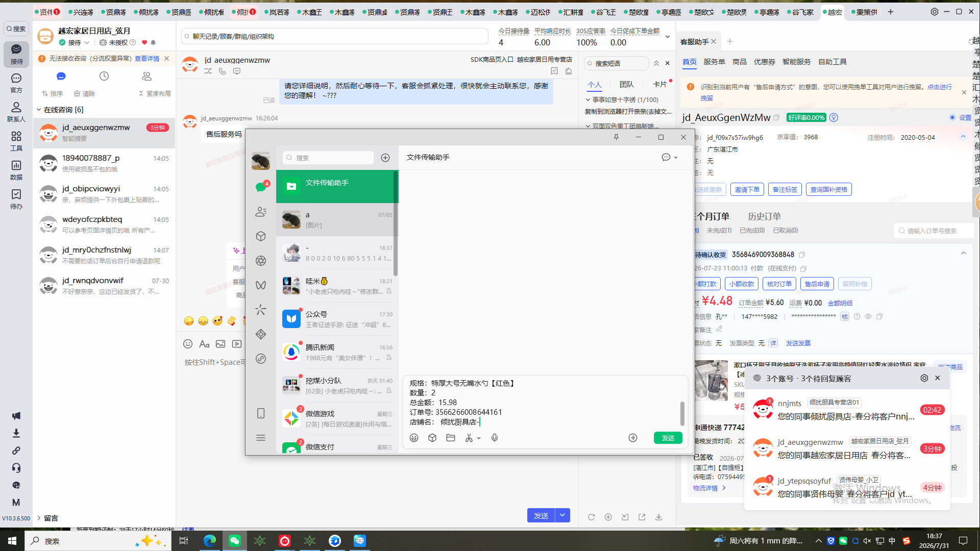Image resolution: width=980 pixels, height=551 pixels.
Task: Click the phone icon in WeChat sidebar
Action: point(261,413)
